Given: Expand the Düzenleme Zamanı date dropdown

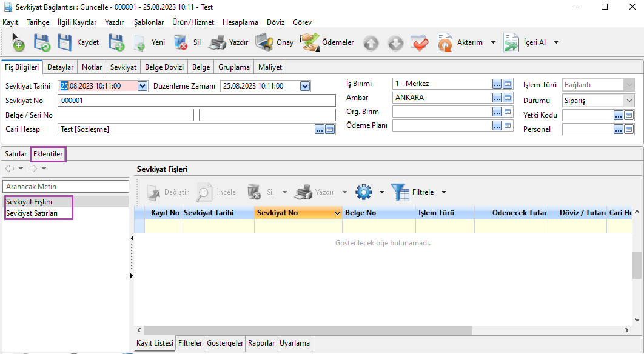Looking at the screenshot, I should (305, 86).
